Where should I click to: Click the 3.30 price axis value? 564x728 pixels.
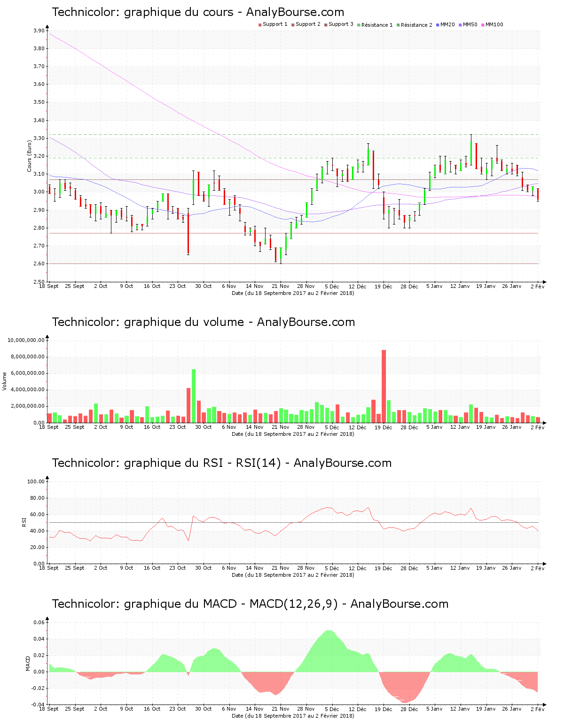tap(39, 138)
